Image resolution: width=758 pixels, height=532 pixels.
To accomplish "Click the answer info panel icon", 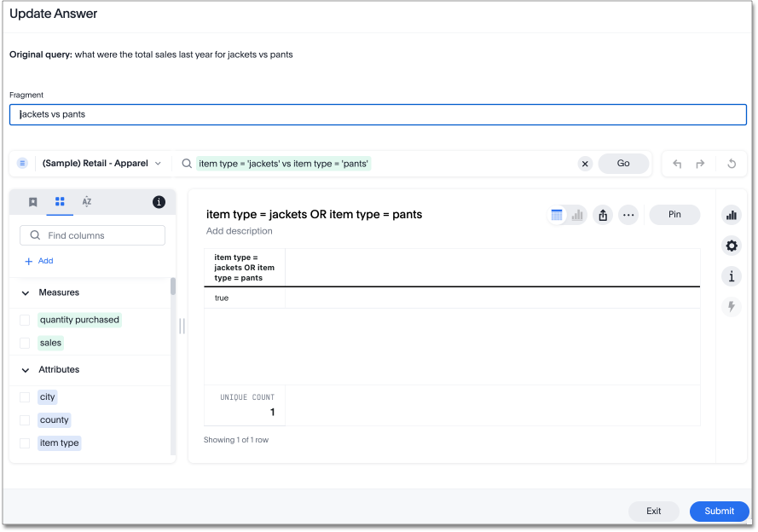I will click(x=731, y=276).
